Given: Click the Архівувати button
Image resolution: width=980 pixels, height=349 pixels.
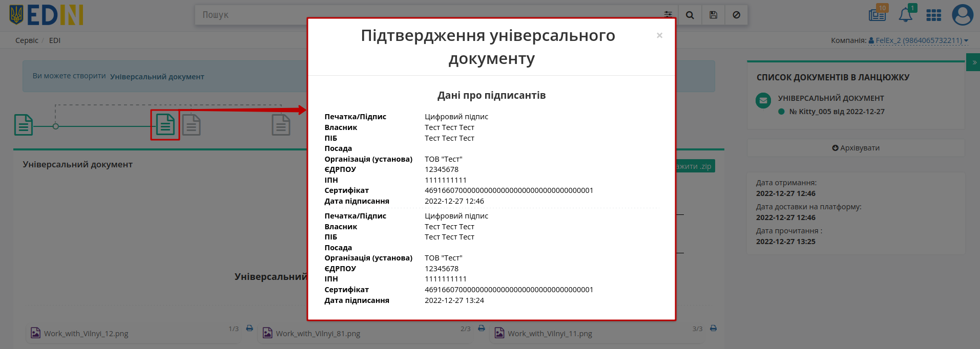Looking at the screenshot, I should tap(856, 148).
